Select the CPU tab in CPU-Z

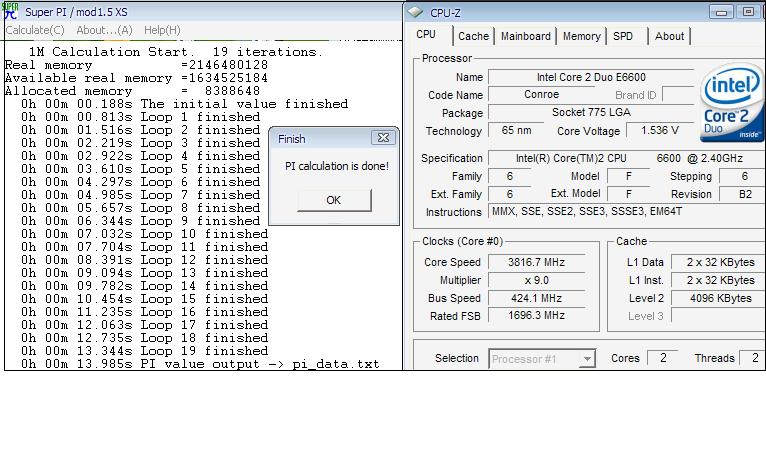coord(426,35)
